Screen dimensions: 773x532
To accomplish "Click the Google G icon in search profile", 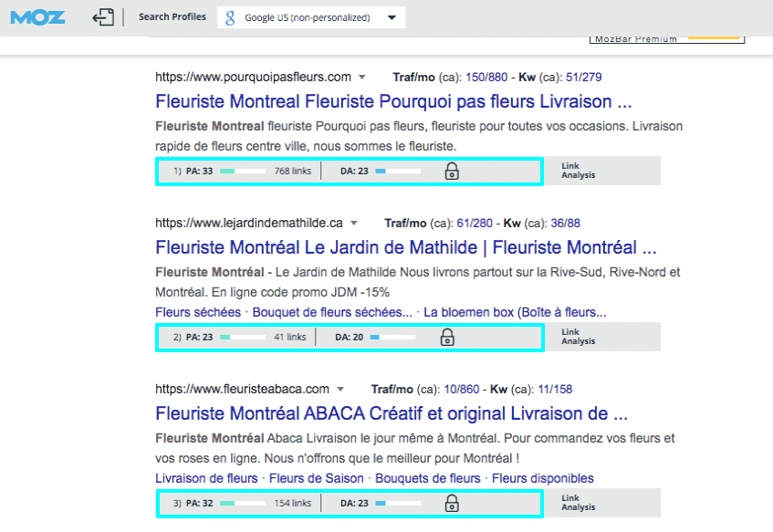I will (231, 17).
